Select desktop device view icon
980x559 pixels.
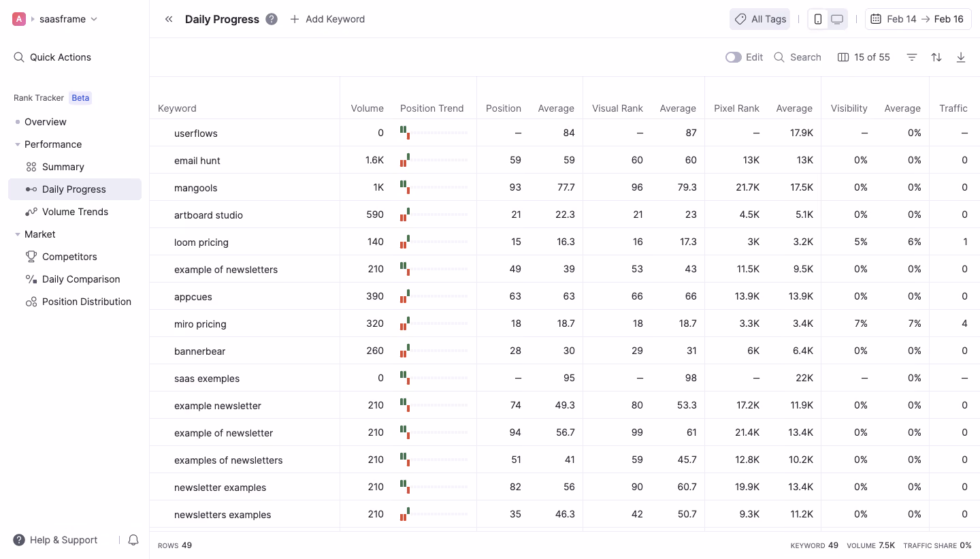pos(837,19)
